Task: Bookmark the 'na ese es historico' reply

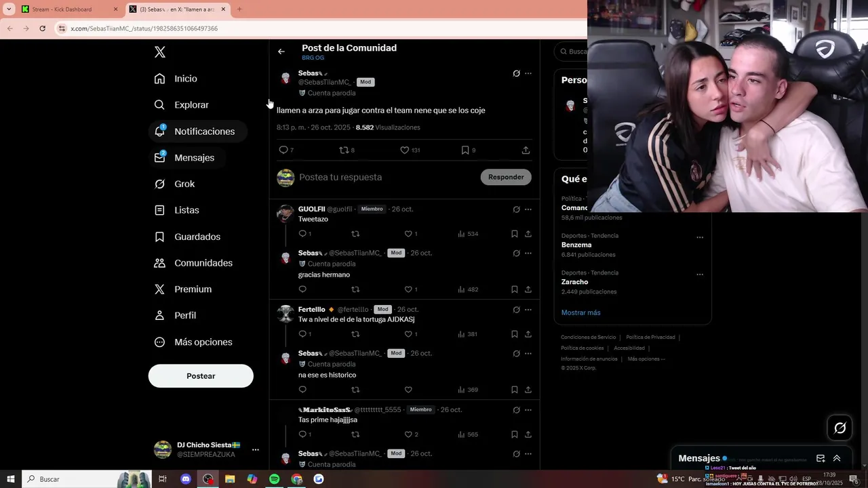Action: [x=515, y=390]
